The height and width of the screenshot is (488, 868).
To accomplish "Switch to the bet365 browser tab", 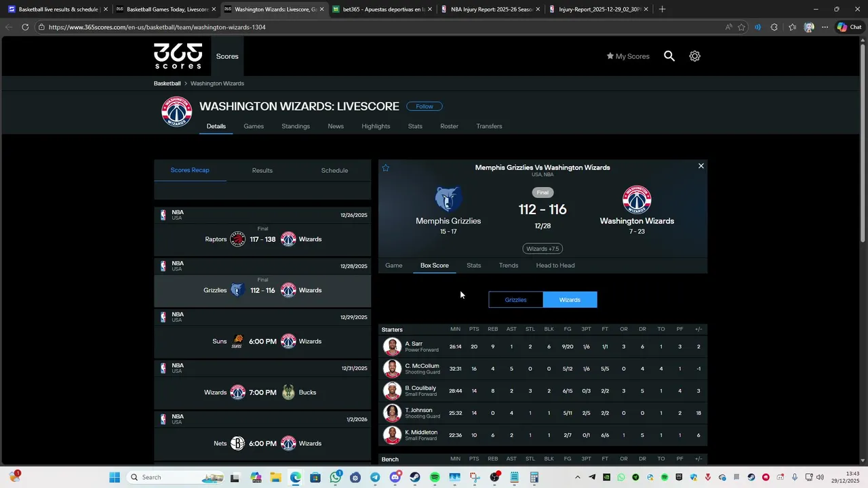I will [382, 9].
